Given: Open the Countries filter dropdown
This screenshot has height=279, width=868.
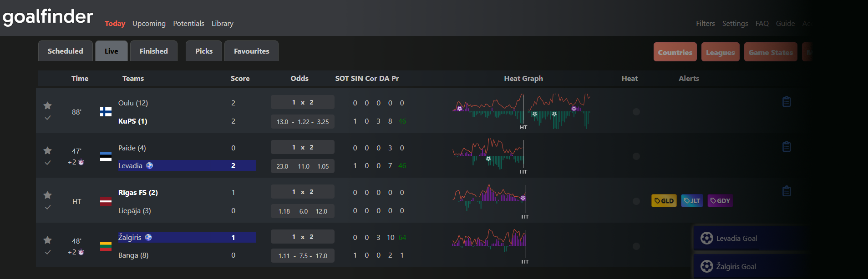Looking at the screenshot, I should (675, 52).
